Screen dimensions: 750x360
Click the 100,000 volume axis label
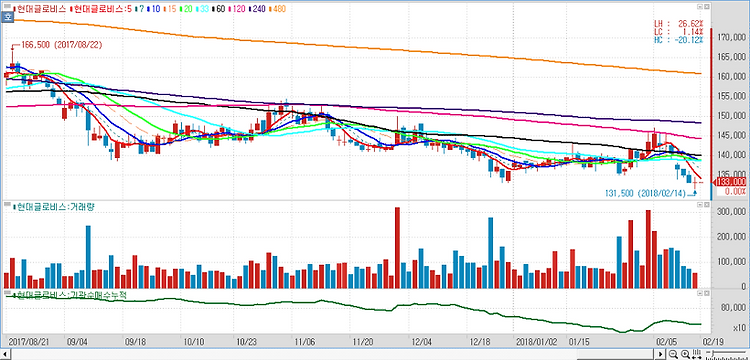pyautogui.click(x=731, y=262)
